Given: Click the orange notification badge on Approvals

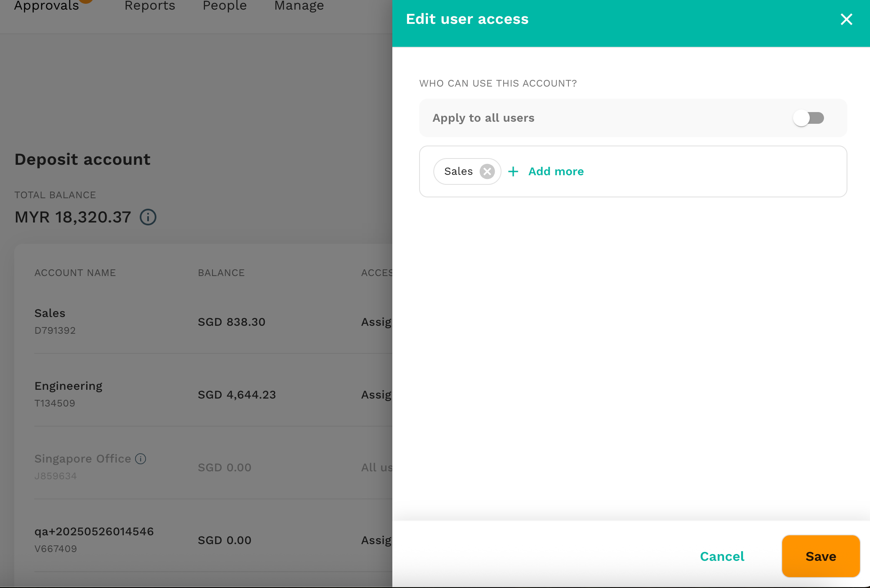Looking at the screenshot, I should click(87, 2).
